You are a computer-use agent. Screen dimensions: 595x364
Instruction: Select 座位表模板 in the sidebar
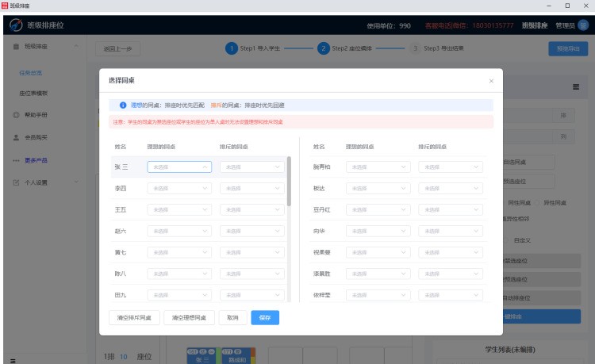[x=33, y=93]
